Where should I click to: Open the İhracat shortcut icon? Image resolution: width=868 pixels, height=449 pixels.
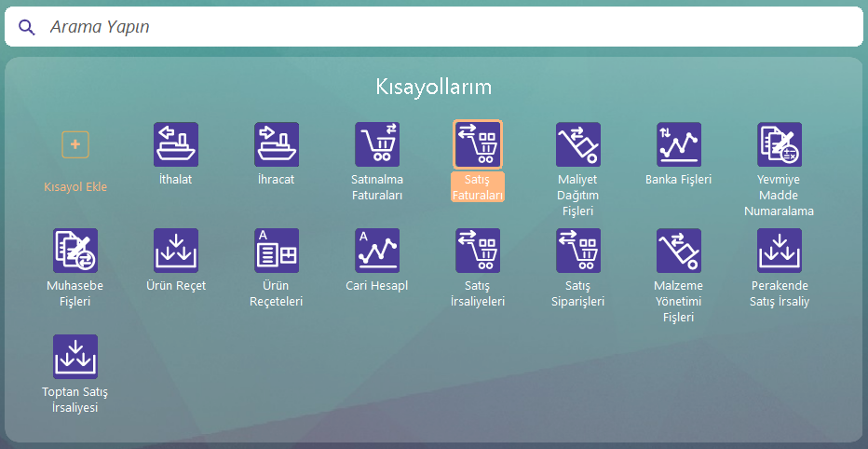coord(277,144)
